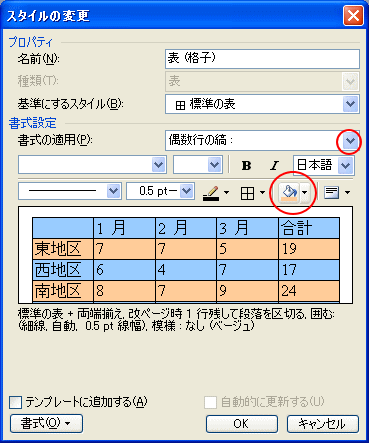Open the 0.5 pt line width dropdown
The height and width of the screenshot is (443, 369).
(x=187, y=191)
